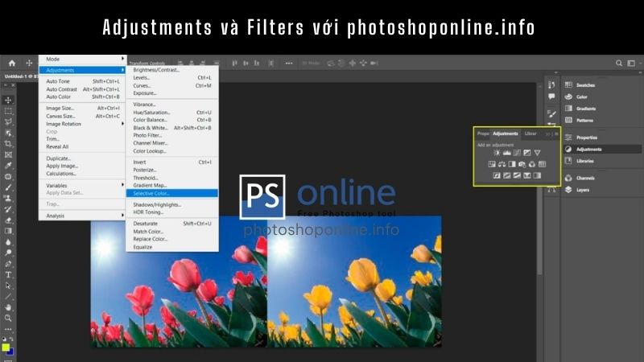Add Curves adjustment icon in Adjustments panel
This screenshot has width=644, height=362.
coord(517,153)
